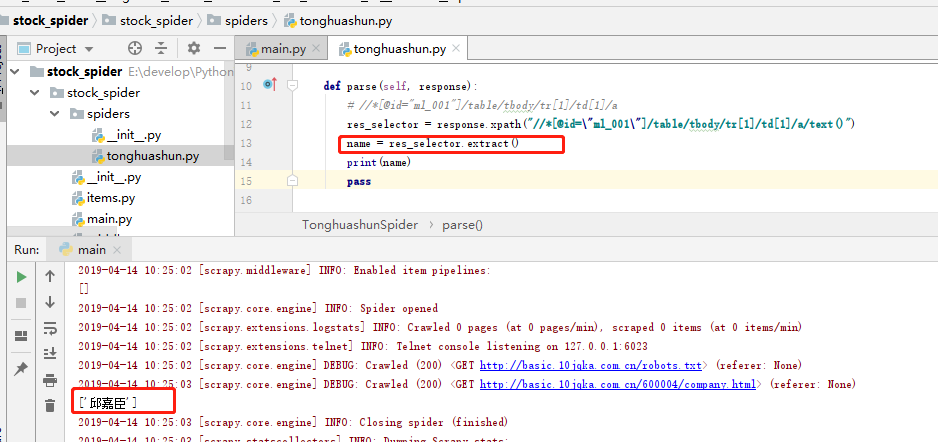The width and height of the screenshot is (938, 442).
Task: Click the Up the stack trace arrow
Action: pos(50,276)
